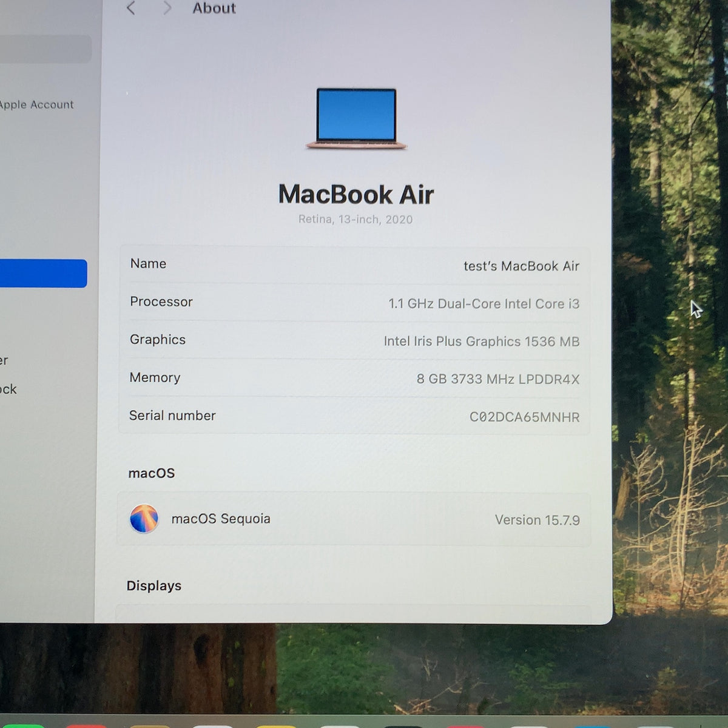Select the 1.1 GHz Dual-Core Intel Core i3 value
The image size is (728, 728).
click(484, 303)
